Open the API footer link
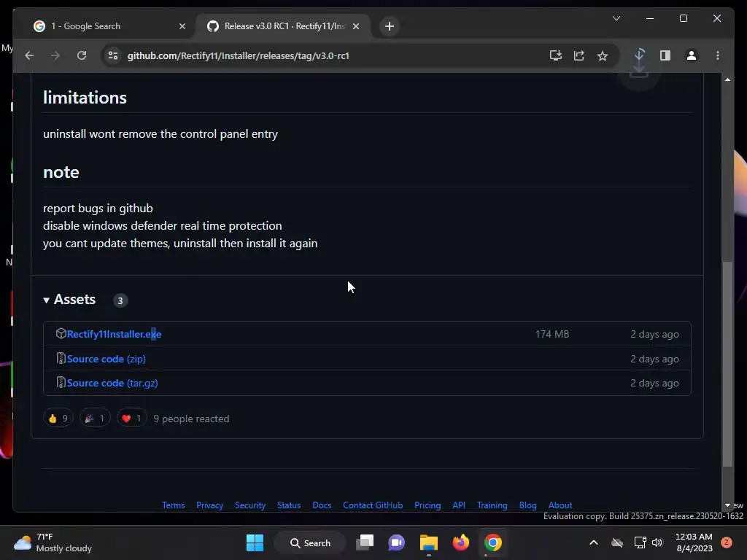 pyautogui.click(x=459, y=505)
